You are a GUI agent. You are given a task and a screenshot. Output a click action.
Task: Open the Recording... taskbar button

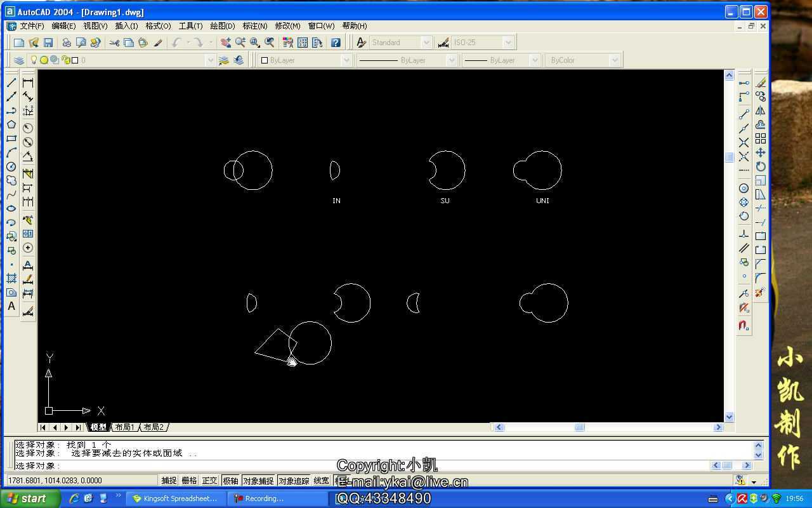tap(278, 498)
